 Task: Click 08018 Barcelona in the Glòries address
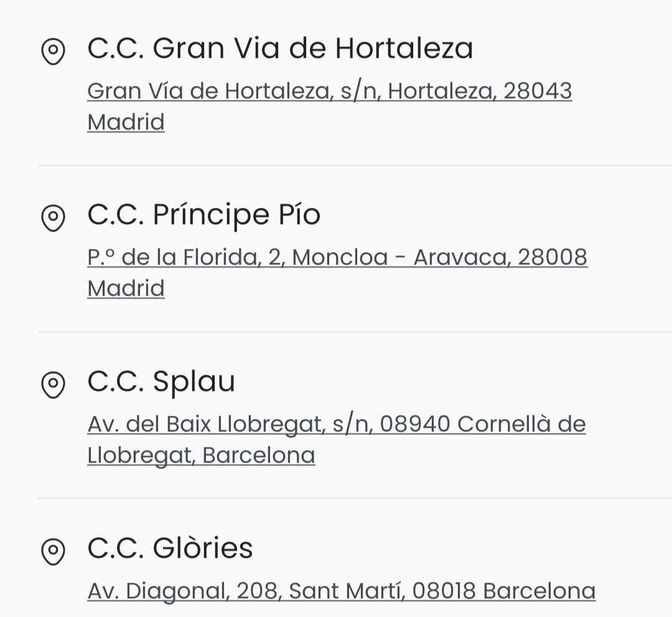click(504, 591)
